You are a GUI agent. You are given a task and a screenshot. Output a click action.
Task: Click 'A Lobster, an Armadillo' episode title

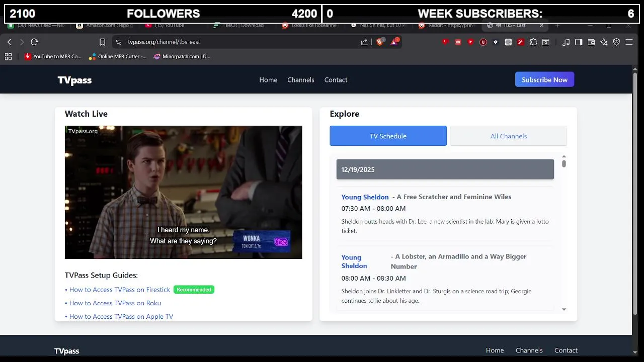[459, 261]
